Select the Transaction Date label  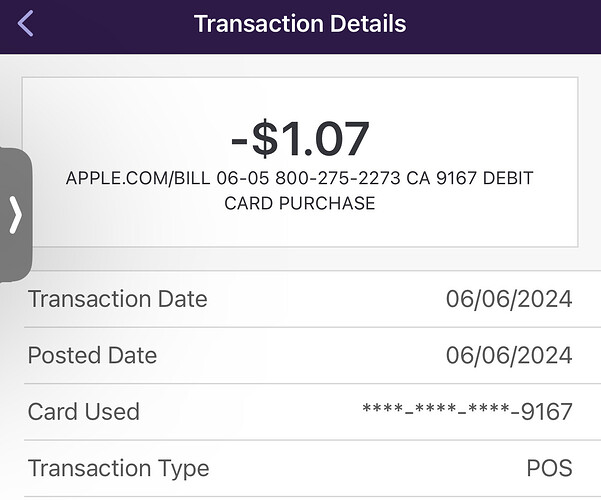point(117,299)
